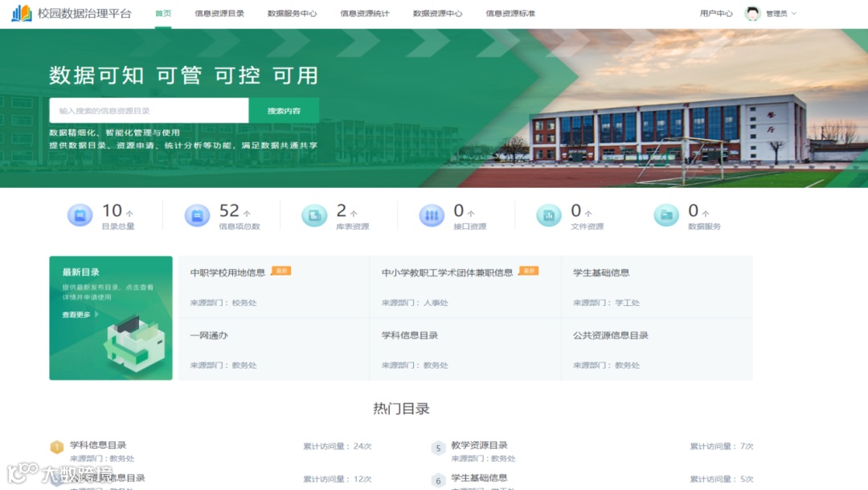Expand the 管理员 dropdown arrow

coord(794,14)
